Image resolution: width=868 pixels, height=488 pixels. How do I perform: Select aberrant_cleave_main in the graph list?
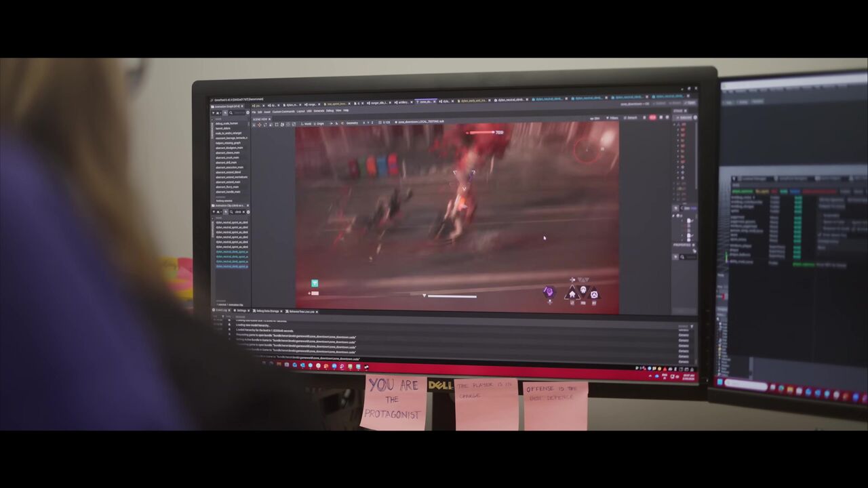[x=228, y=152]
